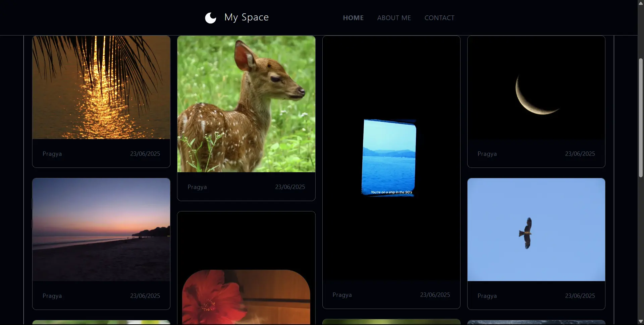Open the My Space site title
This screenshot has width=644, height=325.
[x=247, y=17]
